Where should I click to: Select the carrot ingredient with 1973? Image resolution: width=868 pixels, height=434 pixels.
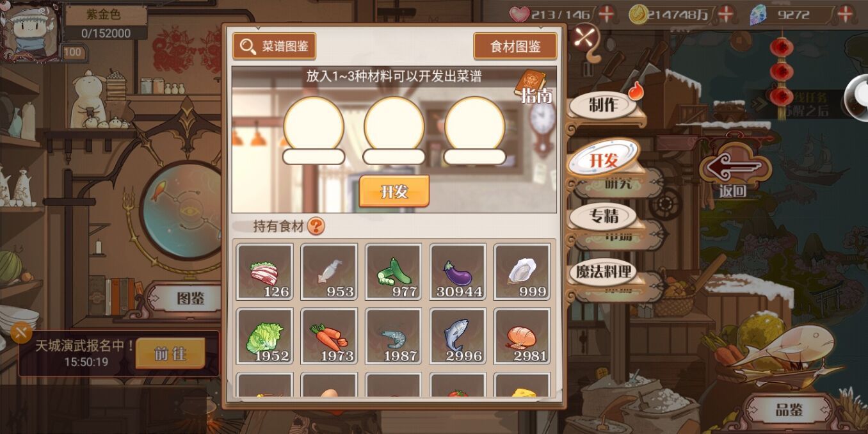[x=329, y=336]
